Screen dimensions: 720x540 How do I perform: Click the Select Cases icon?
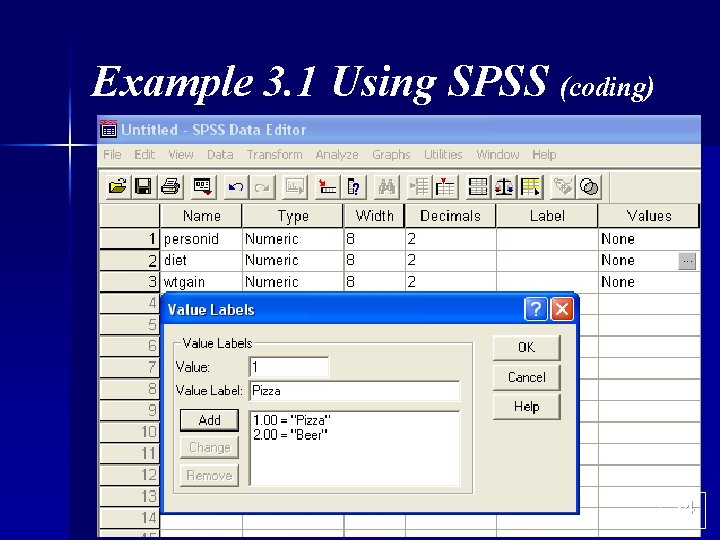pos(531,187)
